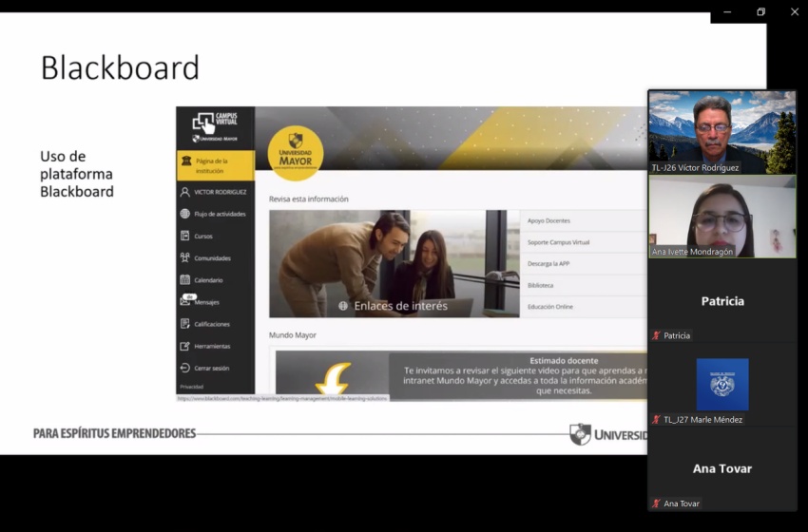Viewport: 808px width, 532px height.
Task: Minimize the meeting window
Action: pyautogui.click(x=727, y=11)
